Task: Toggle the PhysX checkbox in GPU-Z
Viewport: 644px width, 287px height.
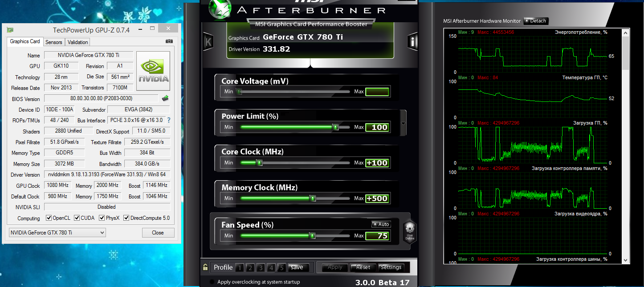Action: pos(102,218)
